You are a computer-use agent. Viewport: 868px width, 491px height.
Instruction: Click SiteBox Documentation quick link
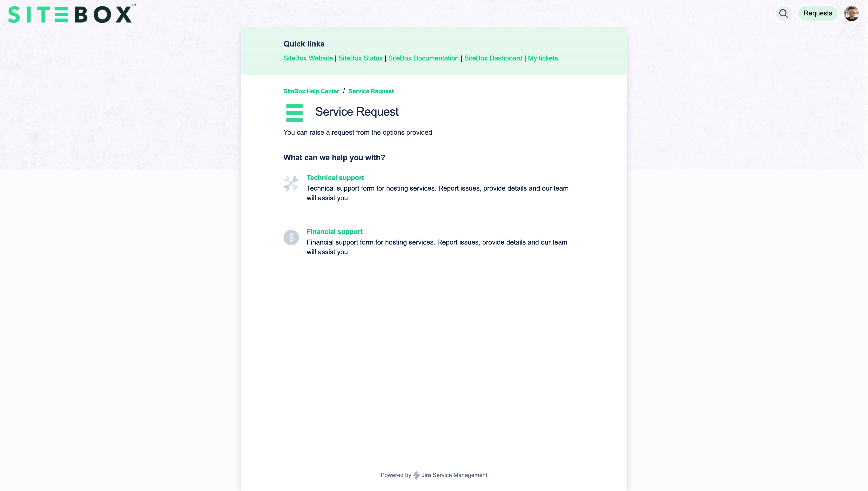point(423,58)
